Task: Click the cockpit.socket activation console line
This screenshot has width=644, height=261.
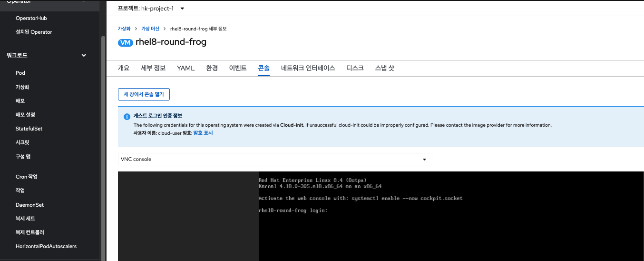Action: (361, 198)
